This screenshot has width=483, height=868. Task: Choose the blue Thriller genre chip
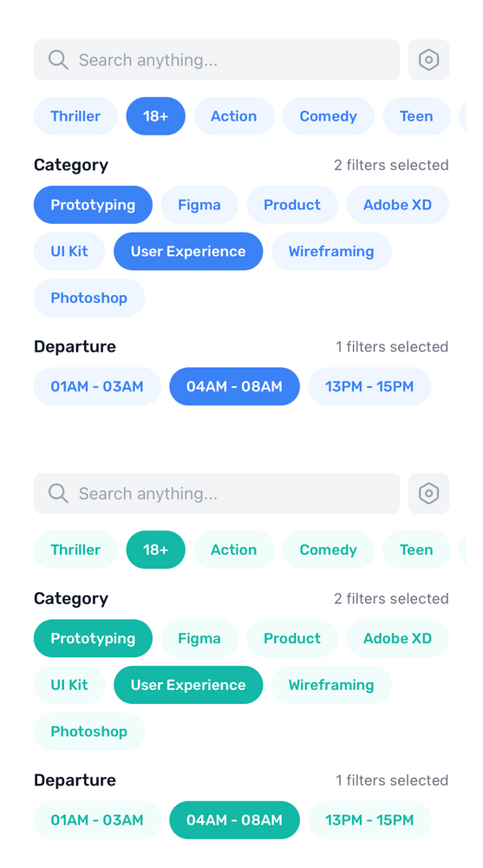(75, 116)
